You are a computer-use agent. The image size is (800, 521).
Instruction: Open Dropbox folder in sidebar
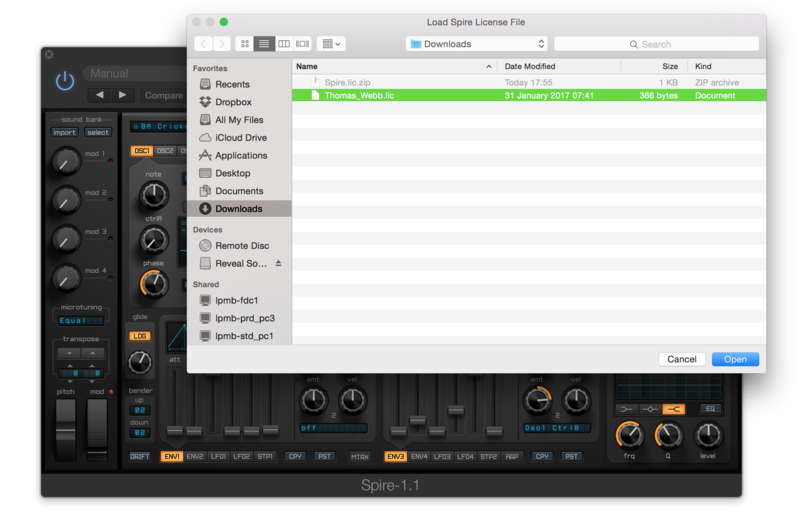[233, 102]
